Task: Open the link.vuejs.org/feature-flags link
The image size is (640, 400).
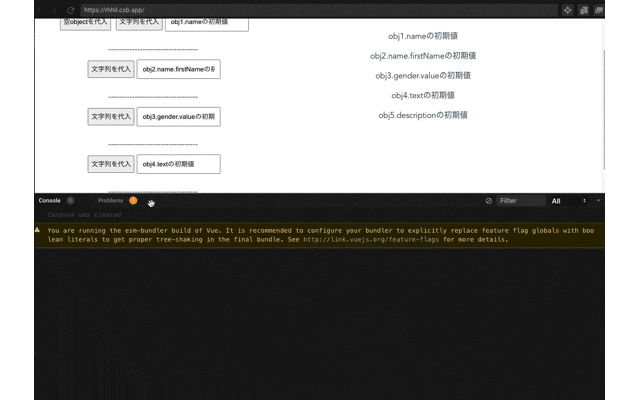Action: (371, 240)
